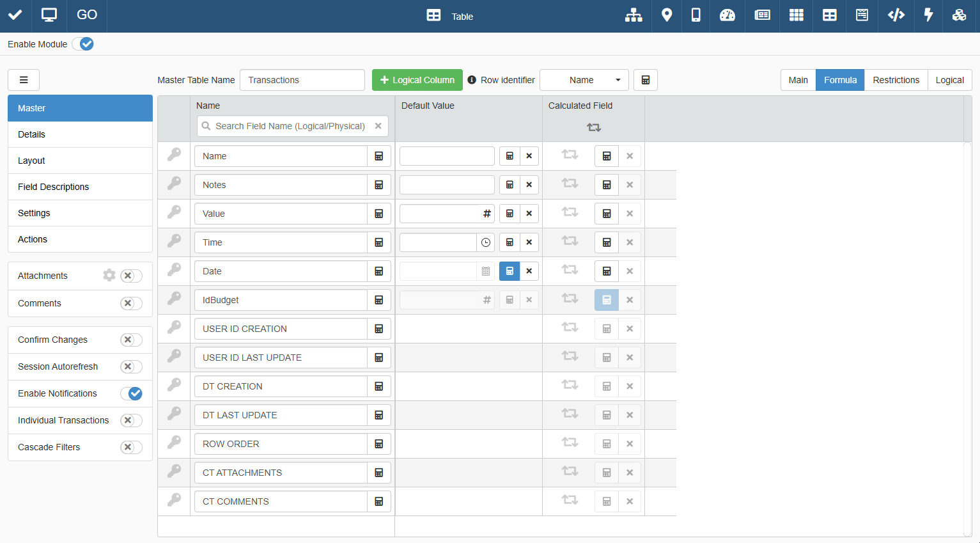Click the key icon in Time row
Viewport: 980px width, 543px height.
pyautogui.click(x=174, y=240)
